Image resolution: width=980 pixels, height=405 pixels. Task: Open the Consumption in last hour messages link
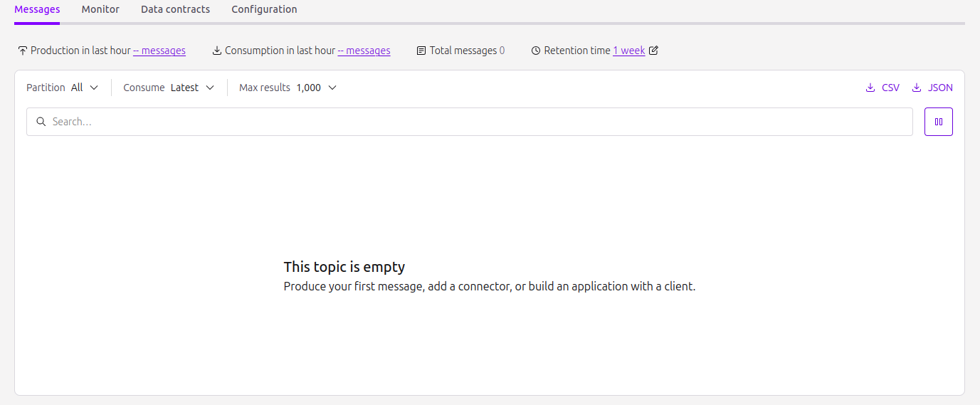[364, 51]
